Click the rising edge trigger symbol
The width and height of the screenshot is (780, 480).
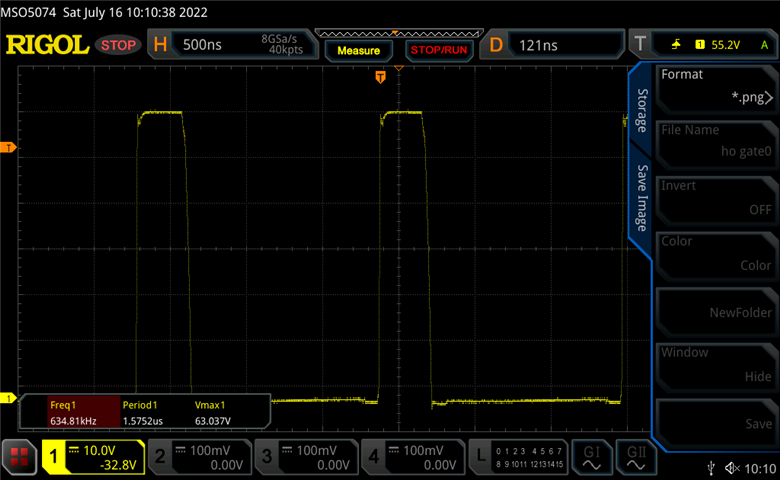(x=676, y=45)
